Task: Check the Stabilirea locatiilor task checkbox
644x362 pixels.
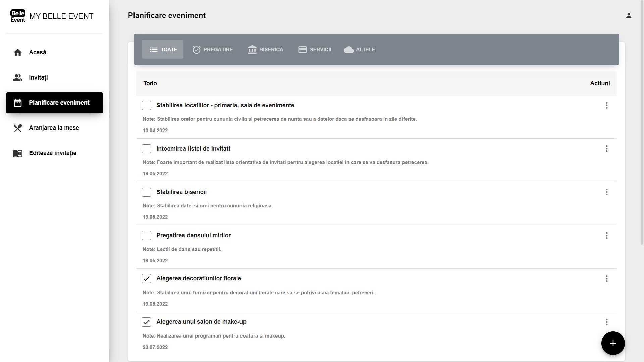Action: click(146, 105)
